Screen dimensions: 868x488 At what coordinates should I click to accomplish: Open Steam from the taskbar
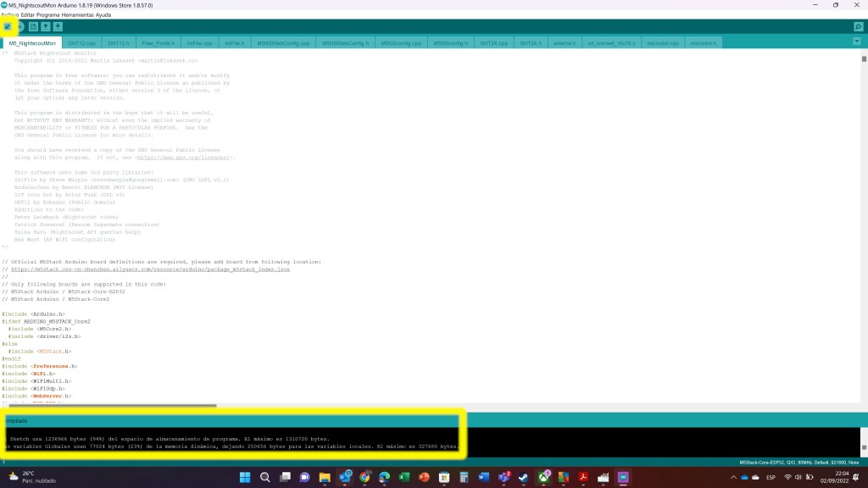[x=524, y=478]
